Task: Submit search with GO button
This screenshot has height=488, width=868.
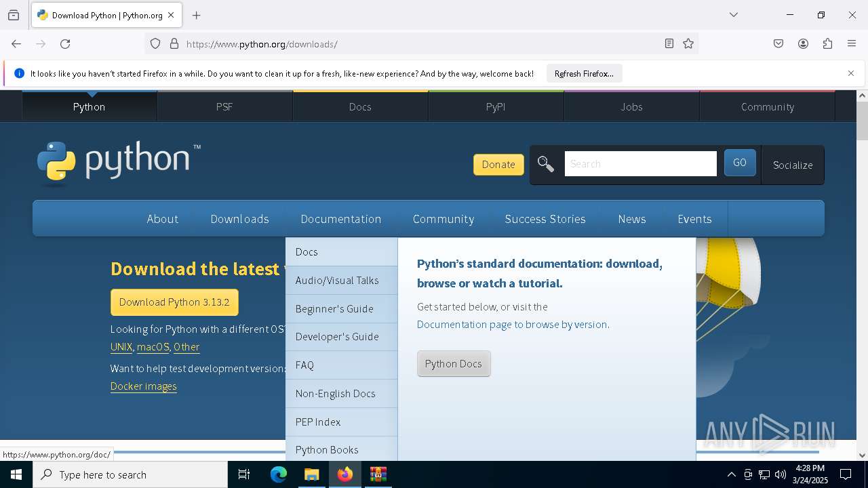Action: pos(740,163)
